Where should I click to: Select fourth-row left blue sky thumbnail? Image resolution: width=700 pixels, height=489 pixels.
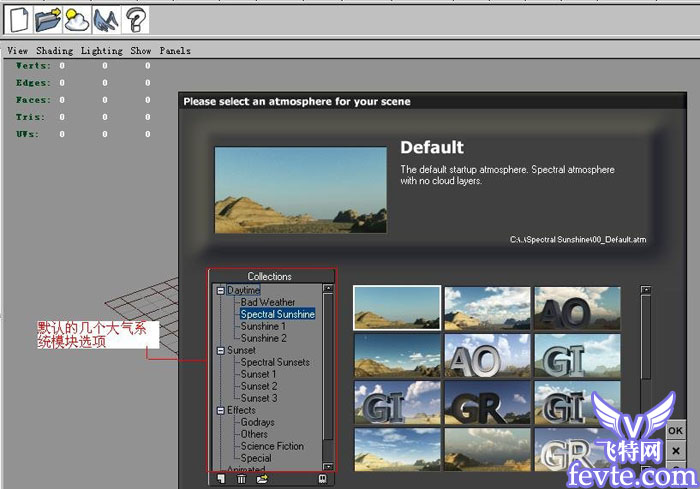[x=397, y=450]
